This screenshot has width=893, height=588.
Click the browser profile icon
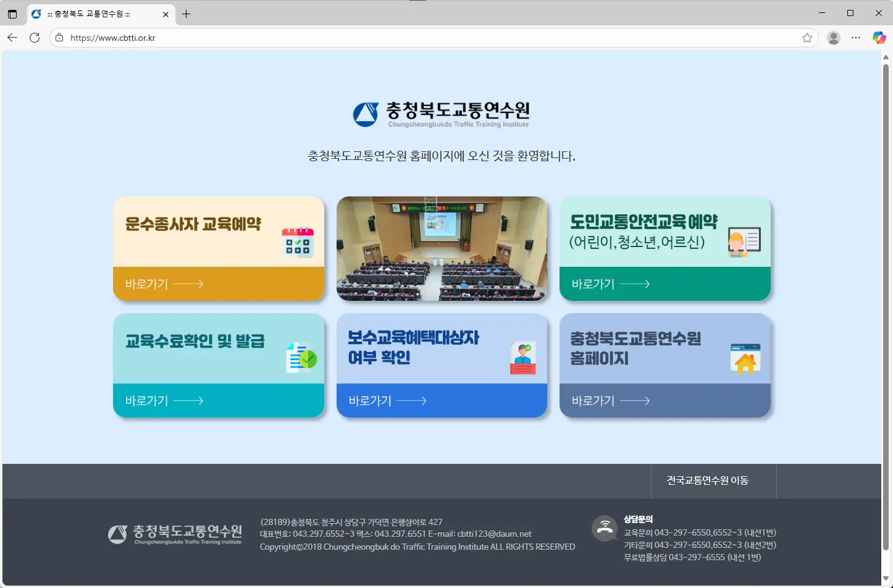coord(833,38)
